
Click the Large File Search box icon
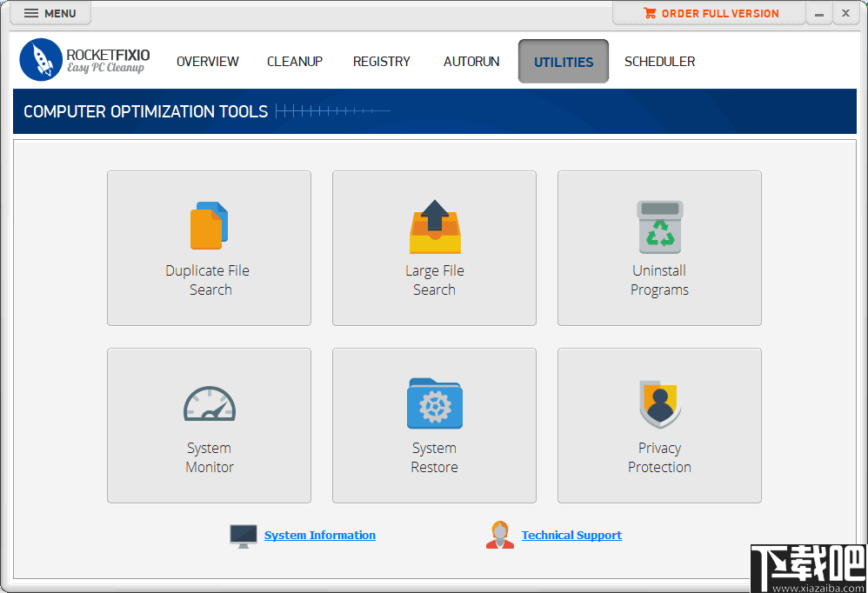point(435,226)
